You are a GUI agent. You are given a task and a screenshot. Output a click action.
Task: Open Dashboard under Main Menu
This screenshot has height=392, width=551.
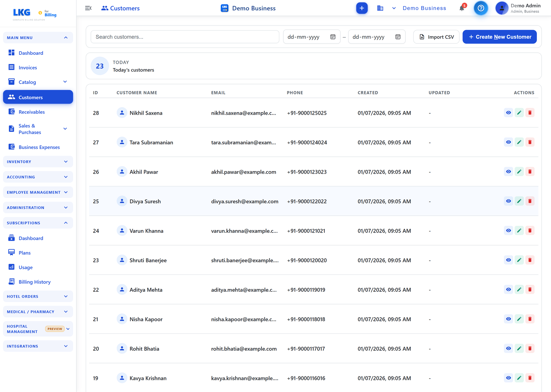pos(38,53)
